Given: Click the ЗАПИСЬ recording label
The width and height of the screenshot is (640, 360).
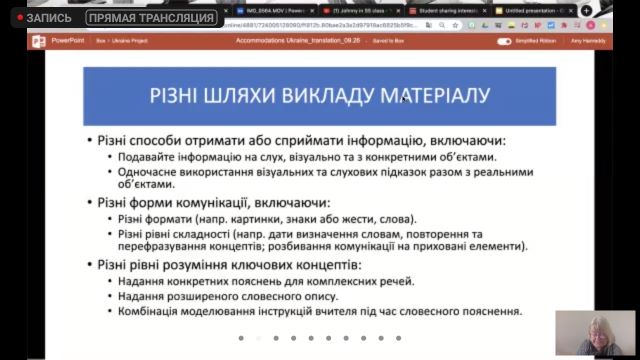Looking at the screenshot, I should coord(49,18).
